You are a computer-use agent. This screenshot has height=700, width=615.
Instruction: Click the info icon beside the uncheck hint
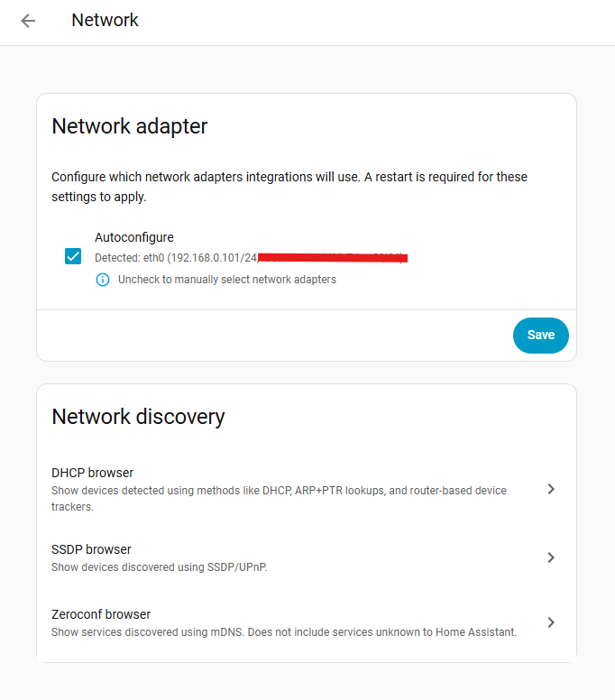tap(103, 280)
